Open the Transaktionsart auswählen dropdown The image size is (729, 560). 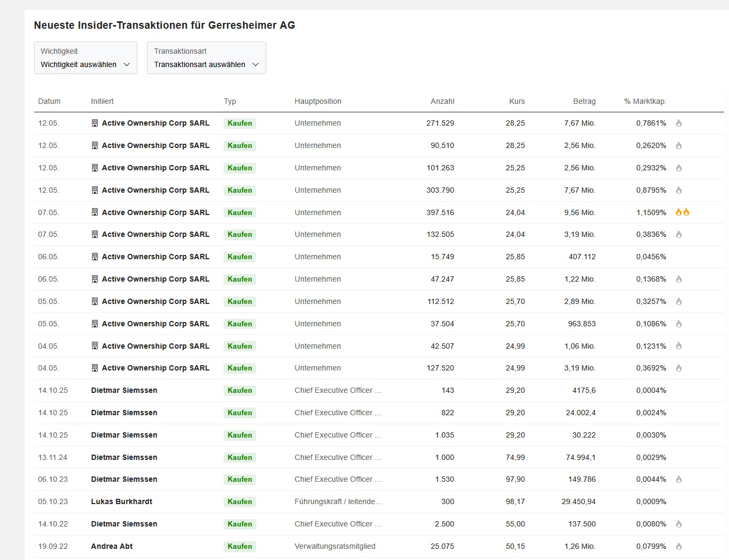pos(207,58)
